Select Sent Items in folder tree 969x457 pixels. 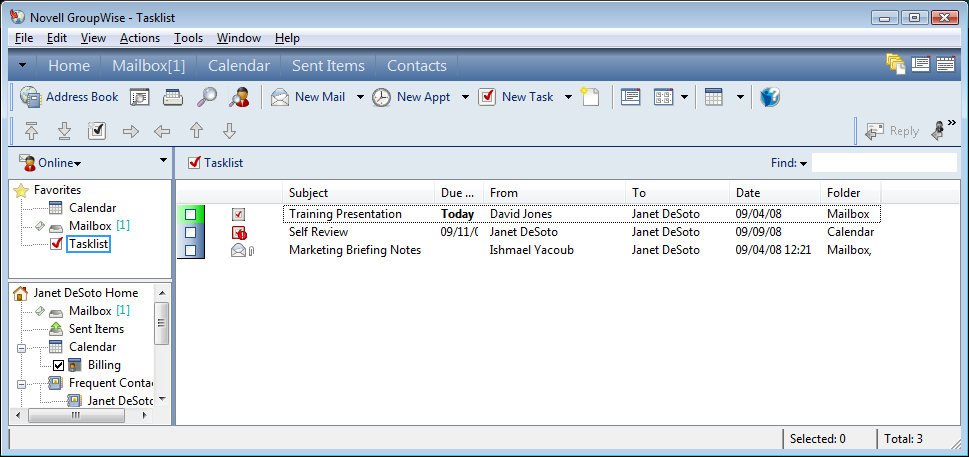point(96,329)
